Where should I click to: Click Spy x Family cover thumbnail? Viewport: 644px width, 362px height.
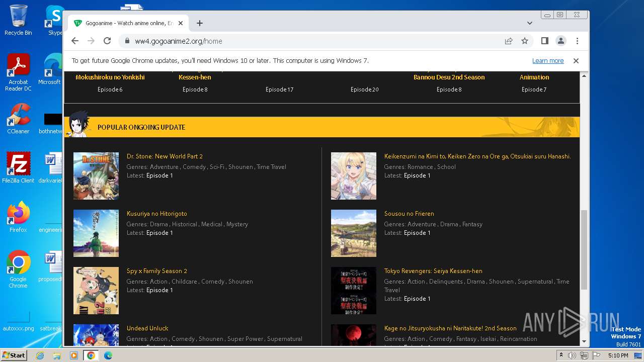(x=96, y=291)
